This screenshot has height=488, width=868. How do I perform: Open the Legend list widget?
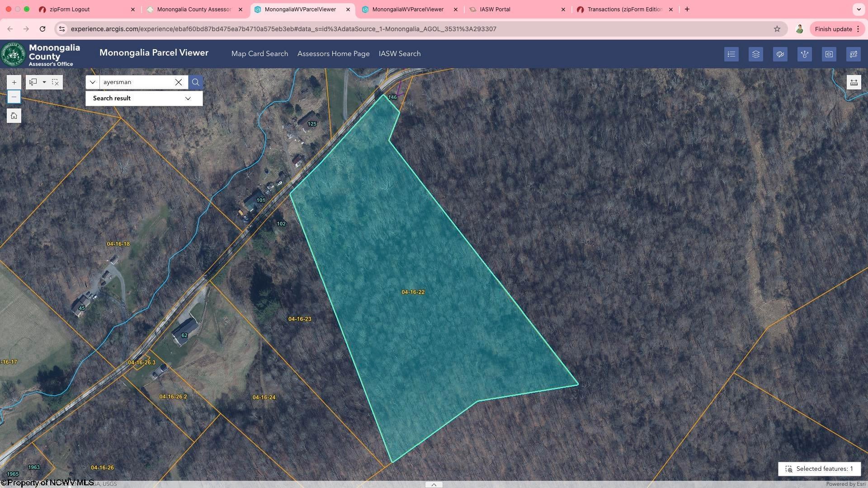pyautogui.click(x=731, y=54)
